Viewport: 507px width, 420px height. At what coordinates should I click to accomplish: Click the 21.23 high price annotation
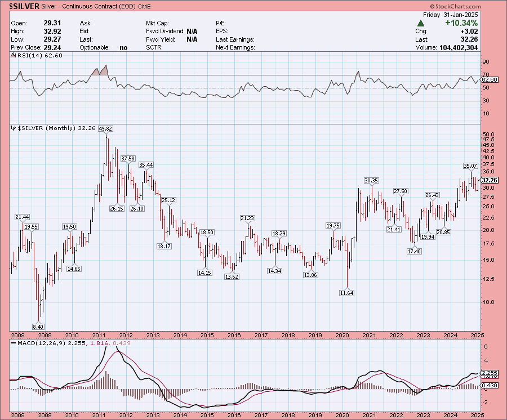pos(247,218)
